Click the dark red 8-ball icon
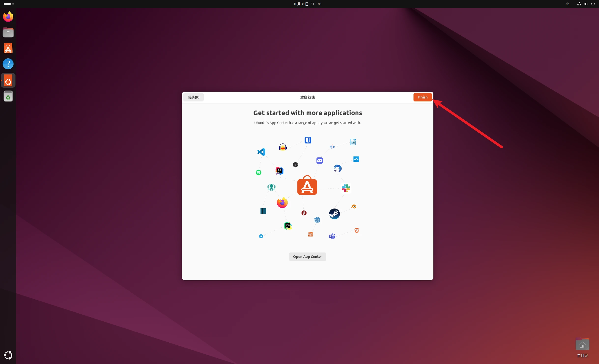 click(304, 213)
